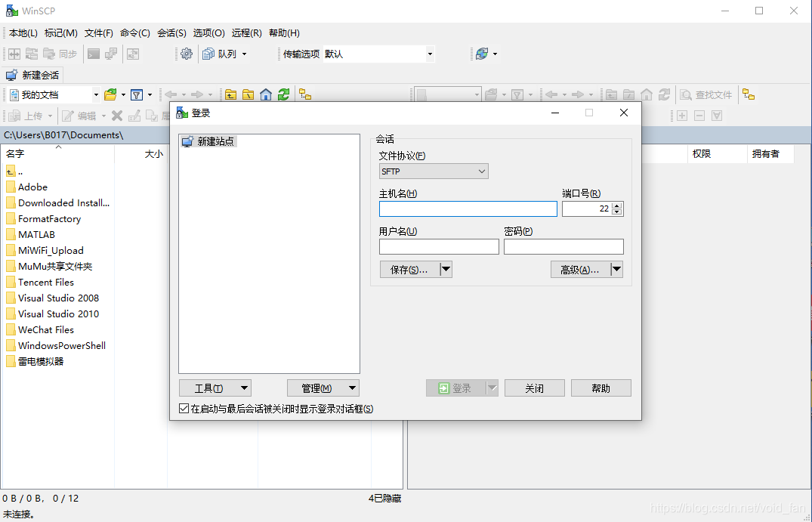812x522 pixels.
Task: Select the WeChat Files folder
Action: [40, 330]
